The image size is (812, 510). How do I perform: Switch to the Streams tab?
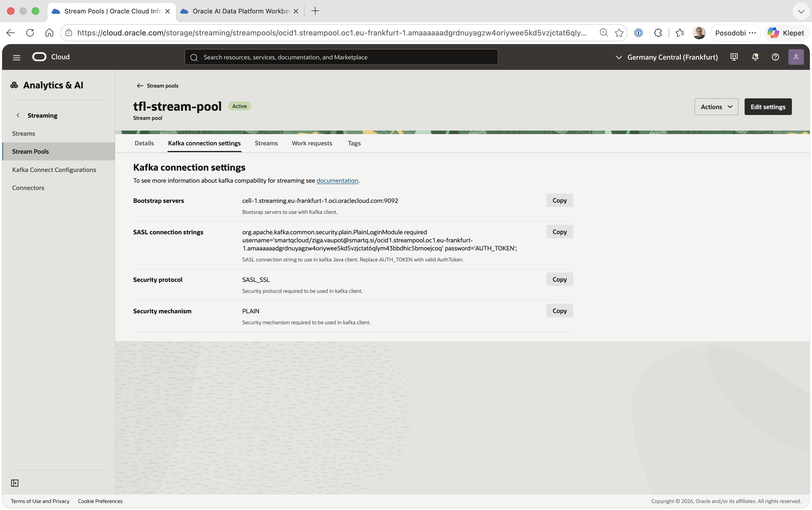[x=266, y=143]
